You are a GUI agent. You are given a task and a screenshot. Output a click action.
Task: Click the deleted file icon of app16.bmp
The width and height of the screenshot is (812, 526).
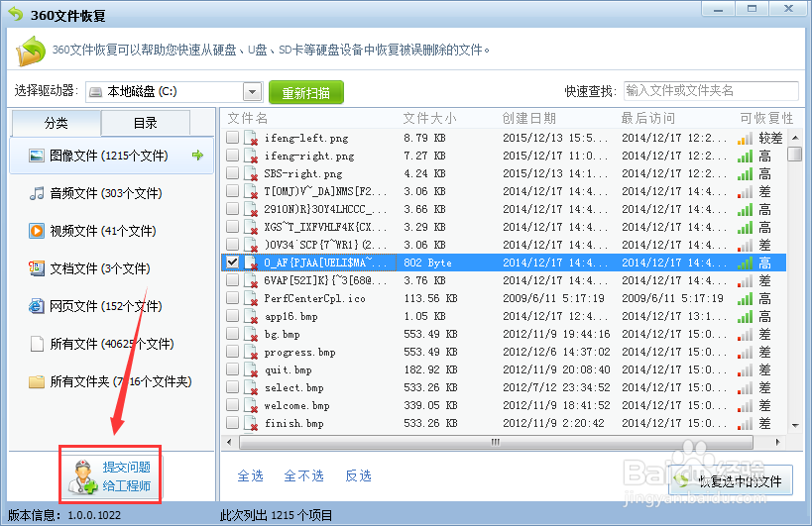point(251,317)
